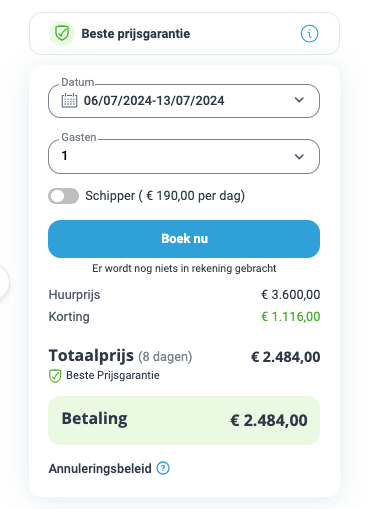Click the Totaalprijs amount € 2.484,00

click(x=285, y=357)
